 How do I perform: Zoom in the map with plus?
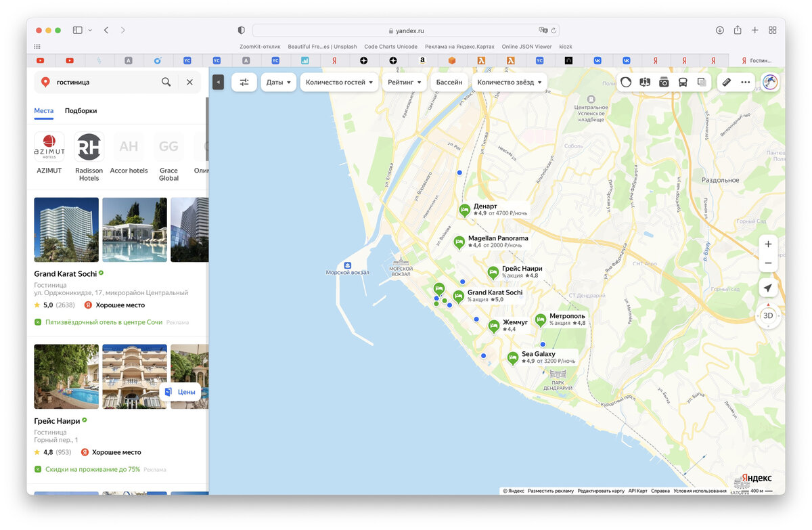(x=768, y=244)
